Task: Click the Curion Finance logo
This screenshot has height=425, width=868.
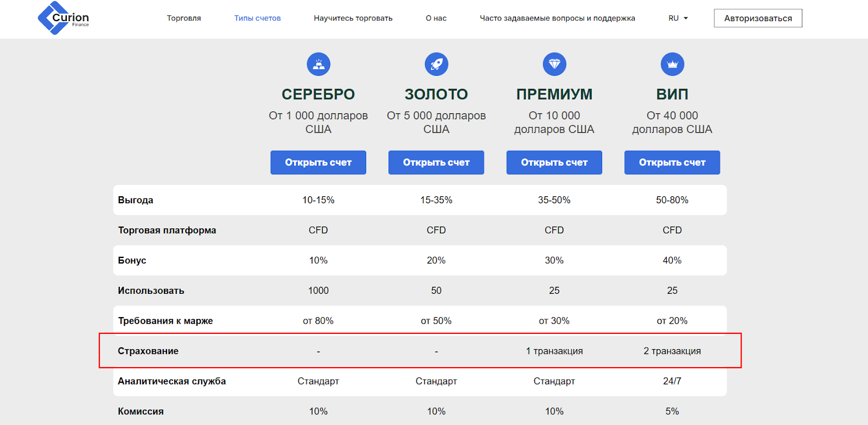Action: [63, 18]
